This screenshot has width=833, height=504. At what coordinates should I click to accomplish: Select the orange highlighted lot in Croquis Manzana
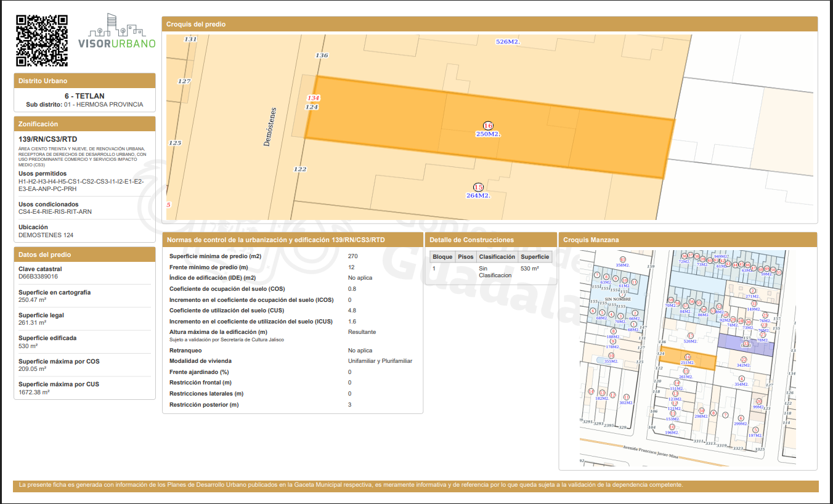(688, 360)
